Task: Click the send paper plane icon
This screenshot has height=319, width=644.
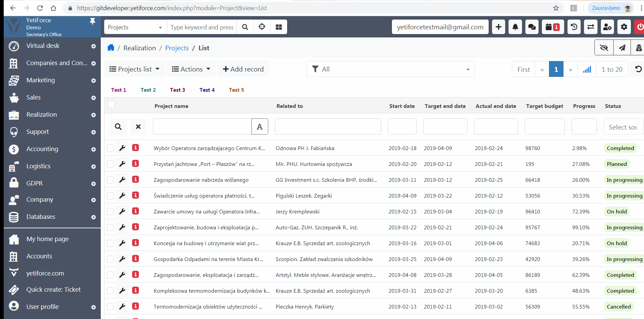Action: (x=622, y=47)
